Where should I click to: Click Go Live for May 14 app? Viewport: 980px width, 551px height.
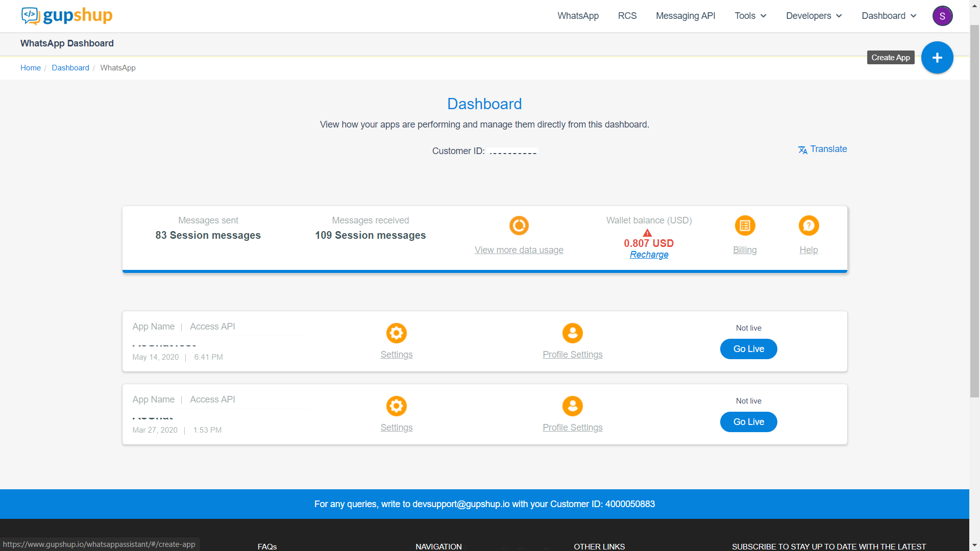click(x=749, y=349)
